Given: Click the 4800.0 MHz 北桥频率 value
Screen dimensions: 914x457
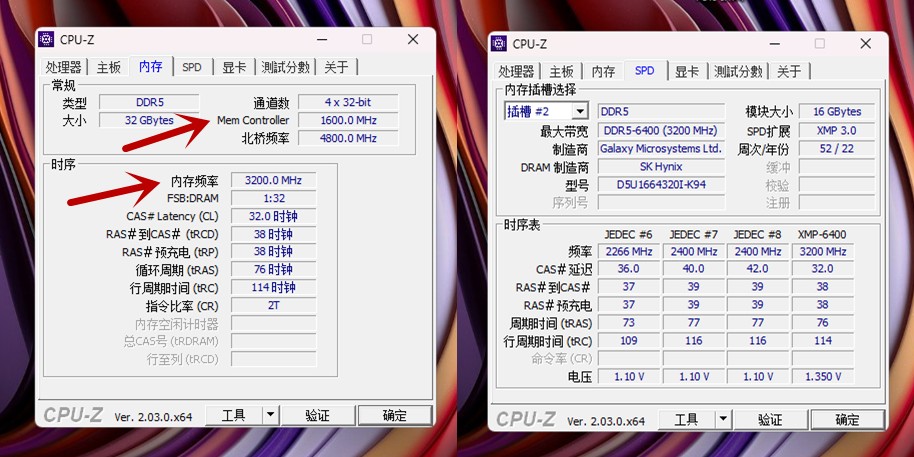Looking at the screenshot, I should pyautogui.click(x=348, y=138).
